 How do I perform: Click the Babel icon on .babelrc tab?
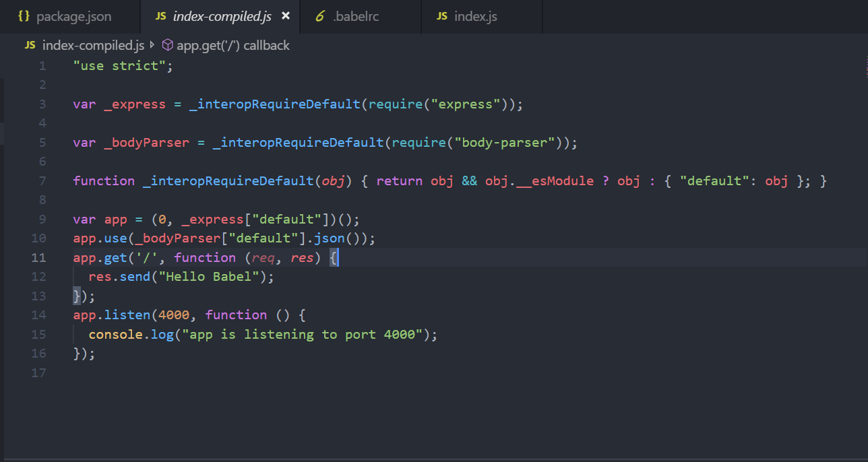coord(320,16)
